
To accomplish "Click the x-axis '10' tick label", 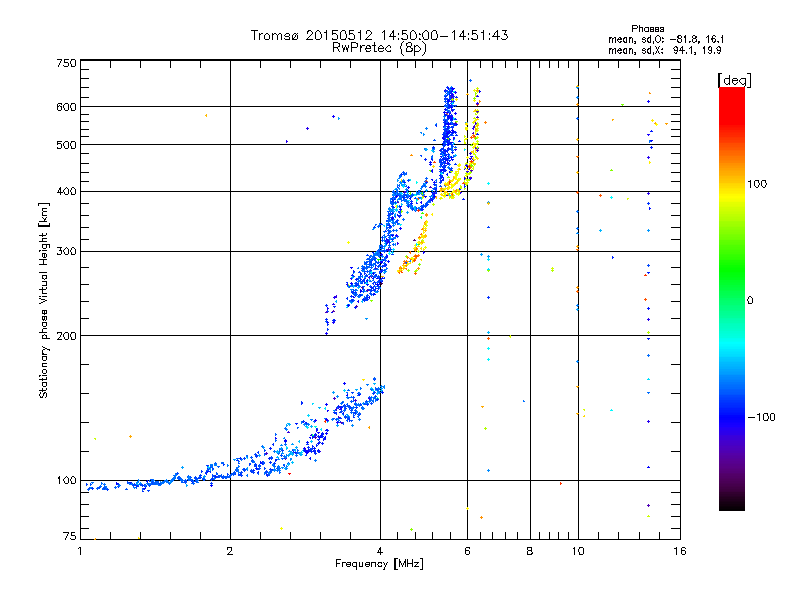I will click(578, 551).
